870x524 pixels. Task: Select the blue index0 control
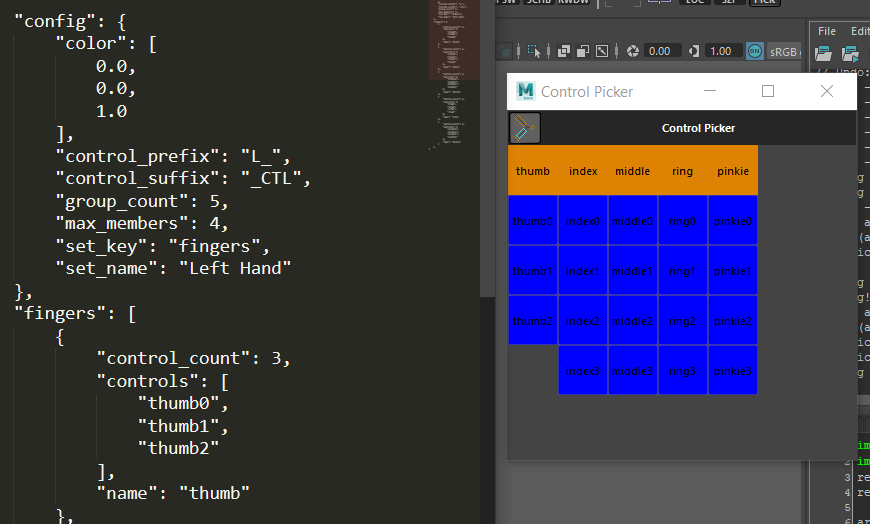[583, 221]
